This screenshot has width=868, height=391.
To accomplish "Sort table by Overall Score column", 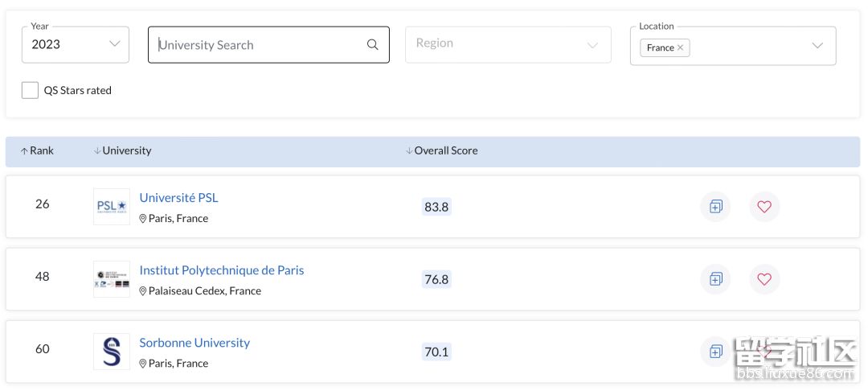I will [442, 150].
